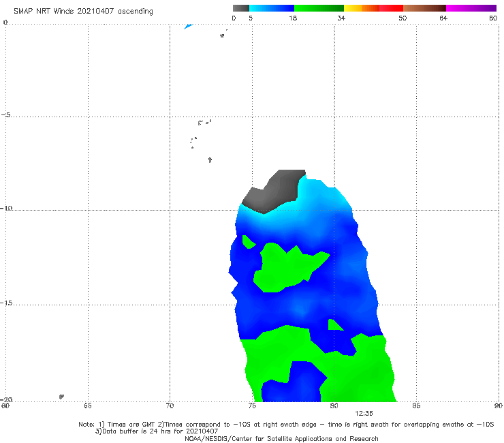504x443 pixels.
Task: Click the island marker near 72E 7S
Action: click(x=210, y=160)
